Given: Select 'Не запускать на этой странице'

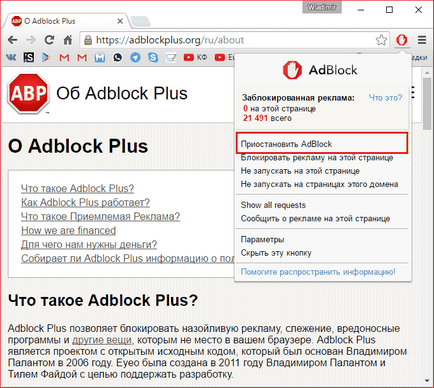Looking at the screenshot, I should pyautogui.click(x=300, y=171).
